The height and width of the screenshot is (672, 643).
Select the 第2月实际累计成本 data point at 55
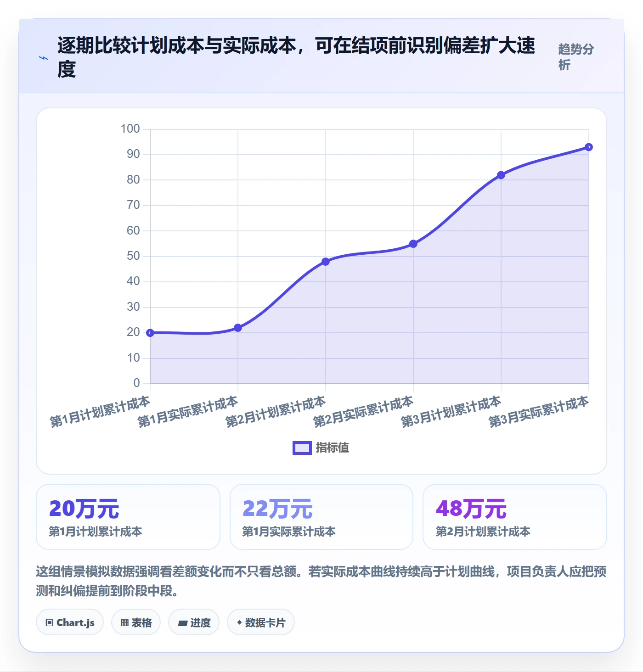click(x=413, y=244)
